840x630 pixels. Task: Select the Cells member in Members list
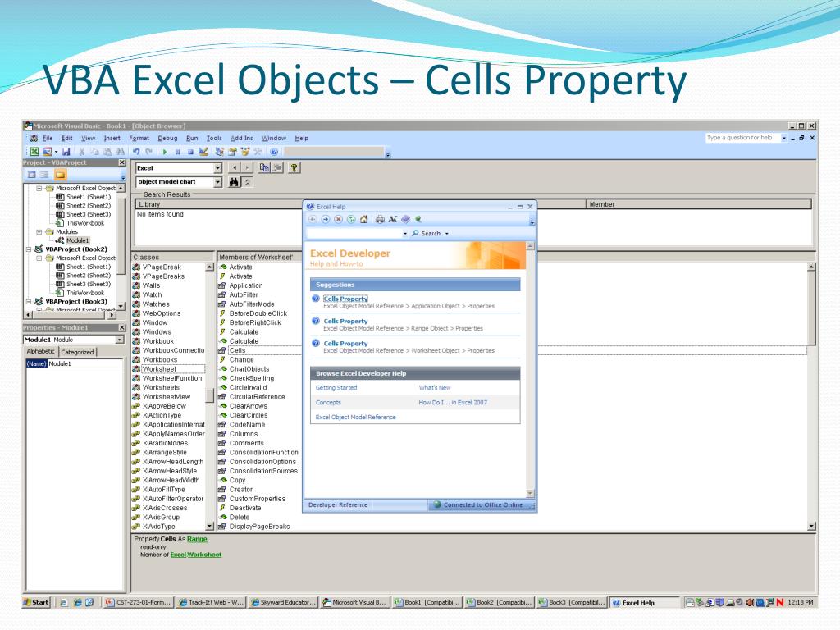(x=237, y=350)
